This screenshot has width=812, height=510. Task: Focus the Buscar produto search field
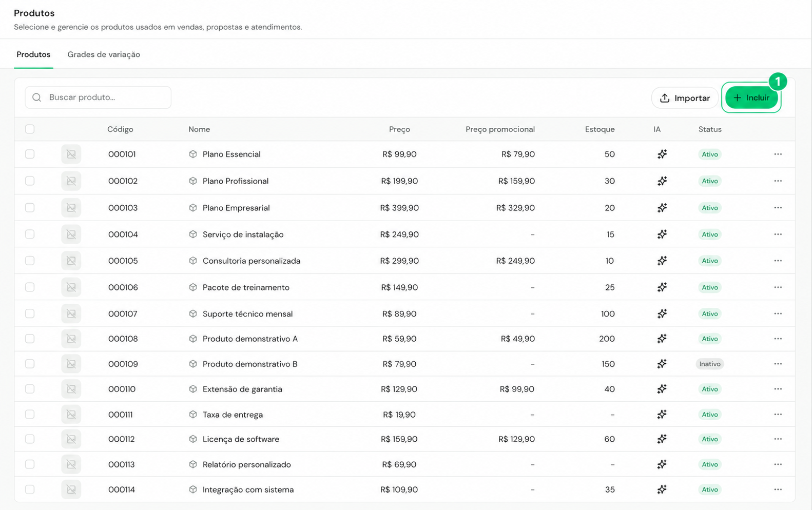click(98, 97)
